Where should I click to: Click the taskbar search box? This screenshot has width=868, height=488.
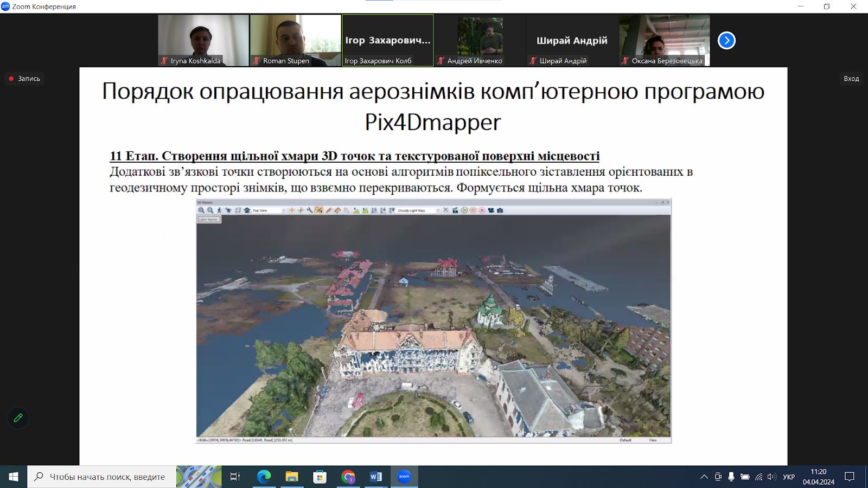point(102,477)
